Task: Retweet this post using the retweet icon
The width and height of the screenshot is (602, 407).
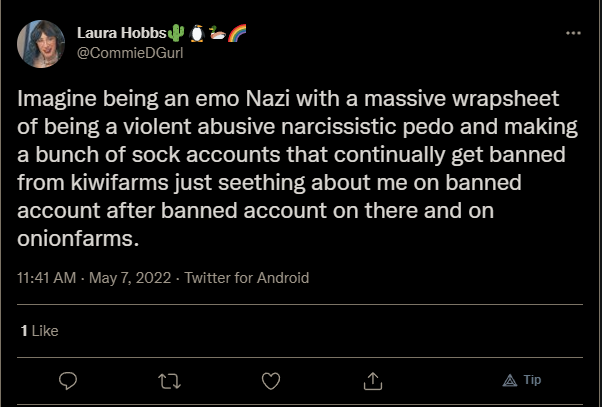Action: point(169,380)
